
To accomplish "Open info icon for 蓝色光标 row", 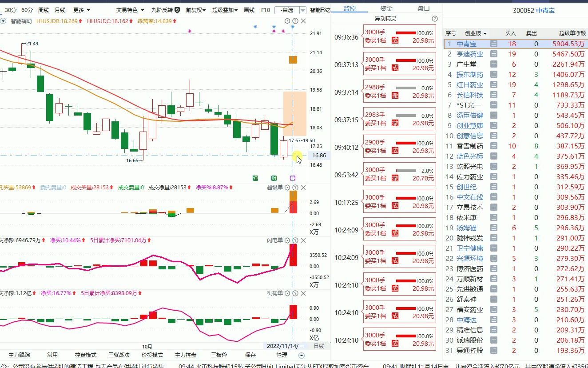I will coord(494,156).
